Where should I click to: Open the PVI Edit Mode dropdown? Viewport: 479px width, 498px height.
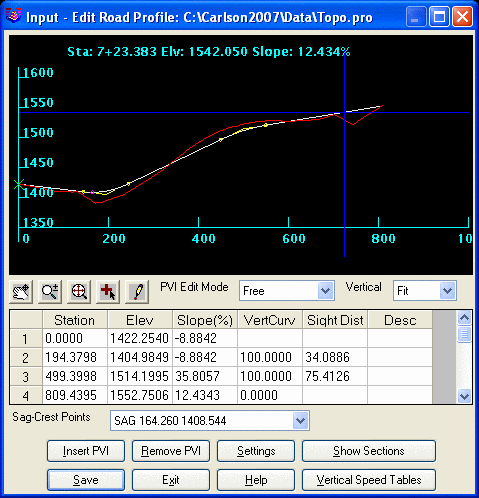pos(287,291)
